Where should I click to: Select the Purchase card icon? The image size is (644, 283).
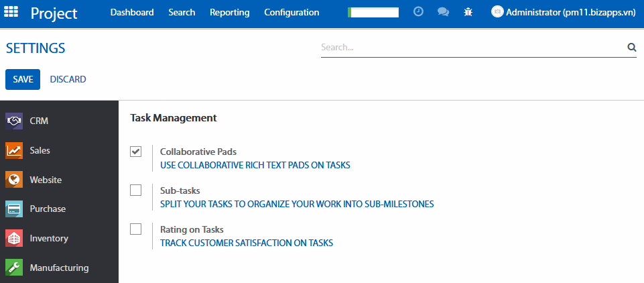click(15, 209)
